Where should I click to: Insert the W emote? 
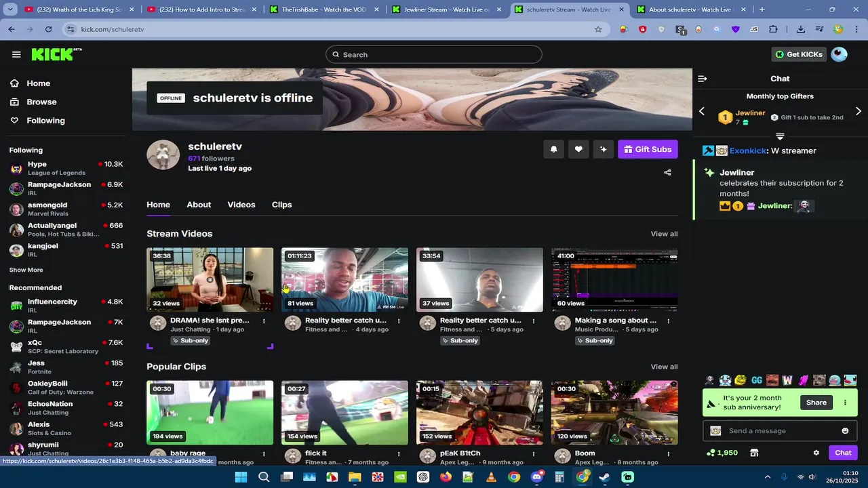point(787,380)
